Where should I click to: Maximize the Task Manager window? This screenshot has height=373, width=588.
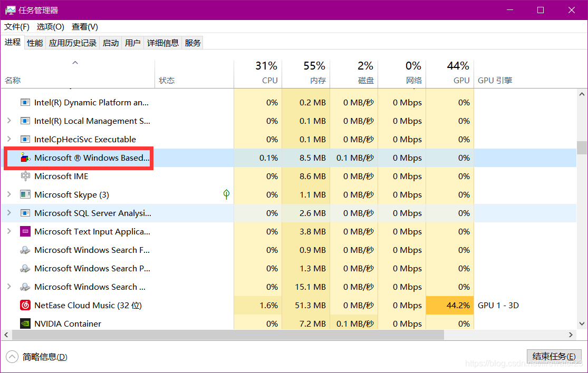tap(541, 10)
